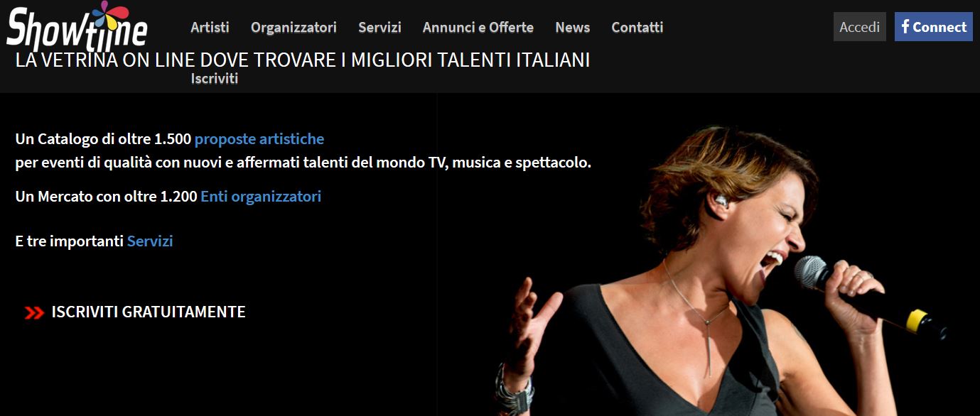The height and width of the screenshot is (416, 980).
Task: Click the red double-chevron arrow icon
Action: (x=34, y=312)
